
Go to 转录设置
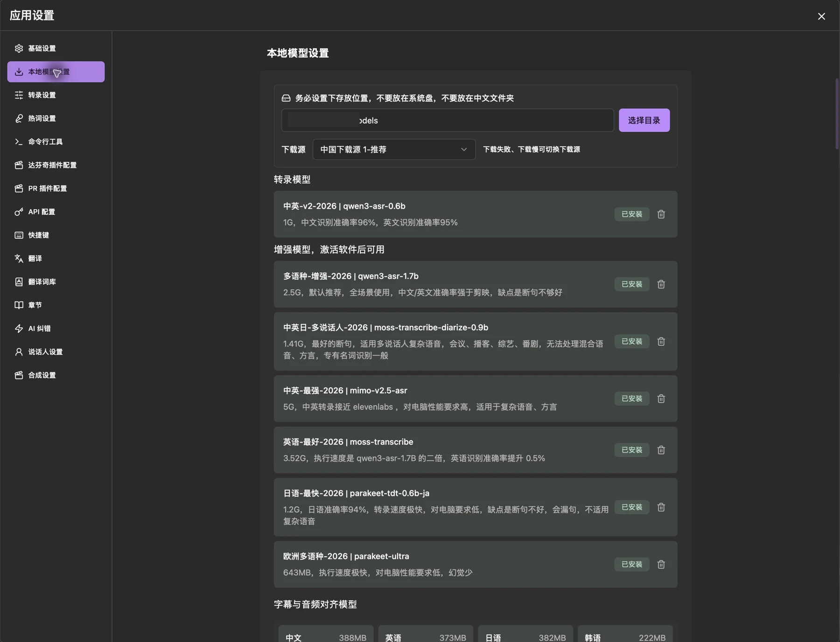[56, 95]
